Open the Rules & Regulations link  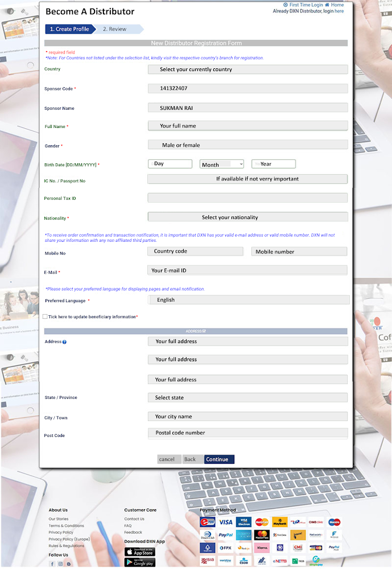point(67,546)
